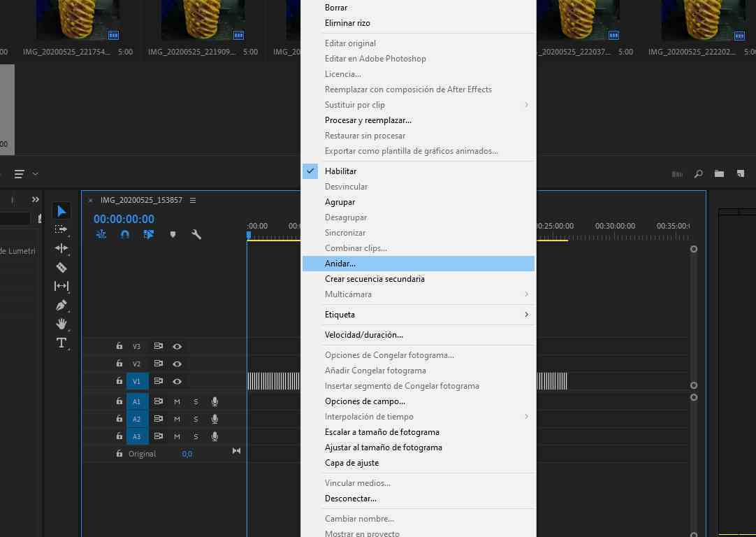The width and height of the screenshot is (756, 537).
Task: Select Capa de ajuste entry
Action: point(419,463)
